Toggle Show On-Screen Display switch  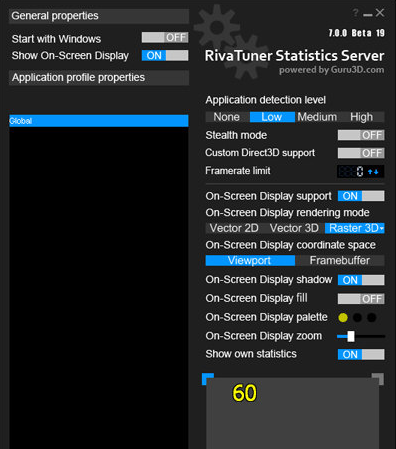165,55
